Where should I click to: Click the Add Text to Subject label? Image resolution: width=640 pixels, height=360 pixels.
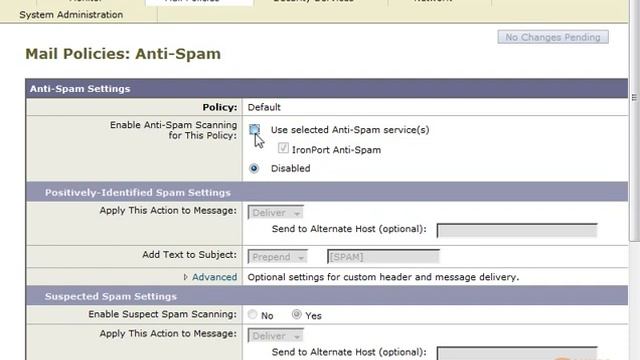[x=189, y=255]
